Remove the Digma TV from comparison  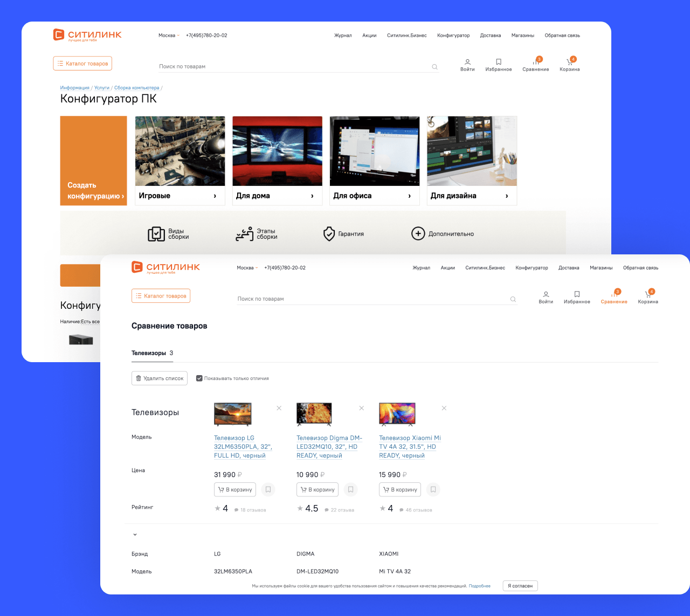[x=361, y=408]
